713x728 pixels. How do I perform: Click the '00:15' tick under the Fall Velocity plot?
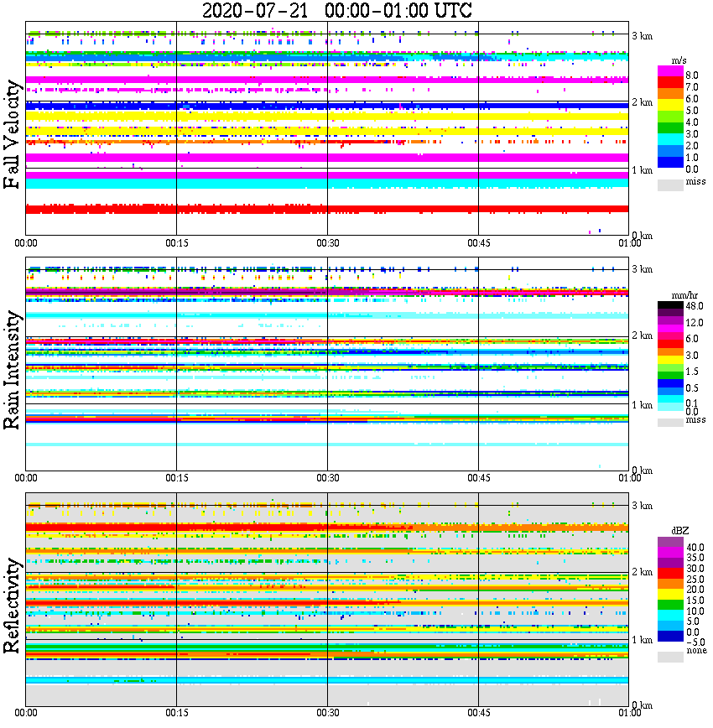coord(177,243)
